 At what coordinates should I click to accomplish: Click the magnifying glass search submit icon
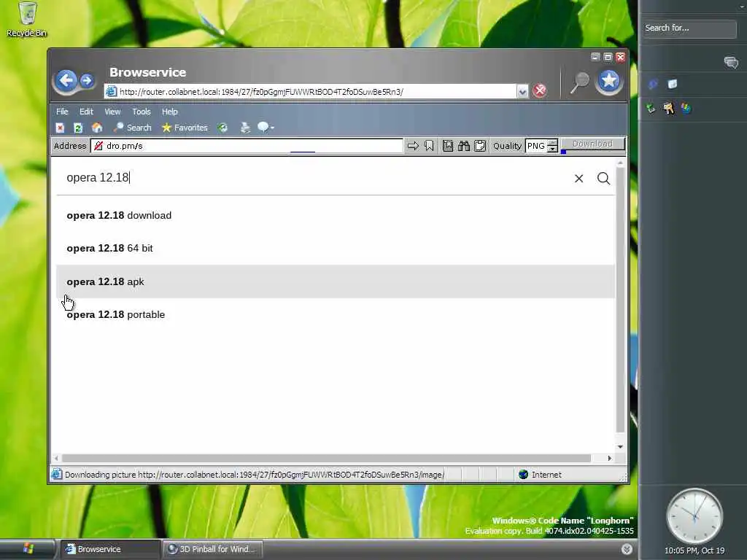tap(603, 178)
